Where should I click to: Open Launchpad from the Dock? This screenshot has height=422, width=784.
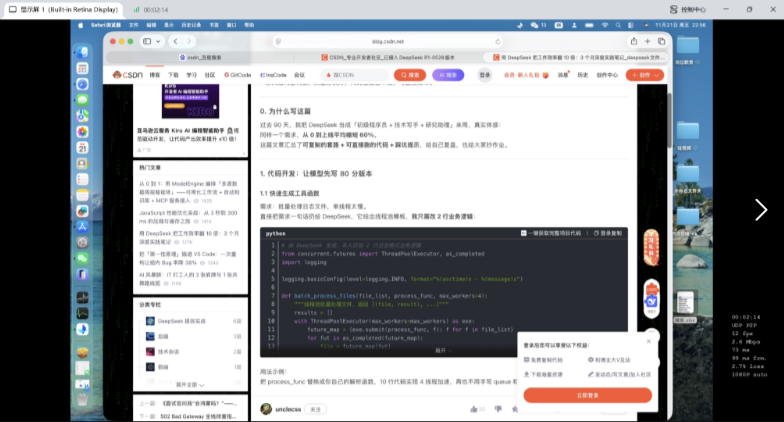click(x=82, y=68)
